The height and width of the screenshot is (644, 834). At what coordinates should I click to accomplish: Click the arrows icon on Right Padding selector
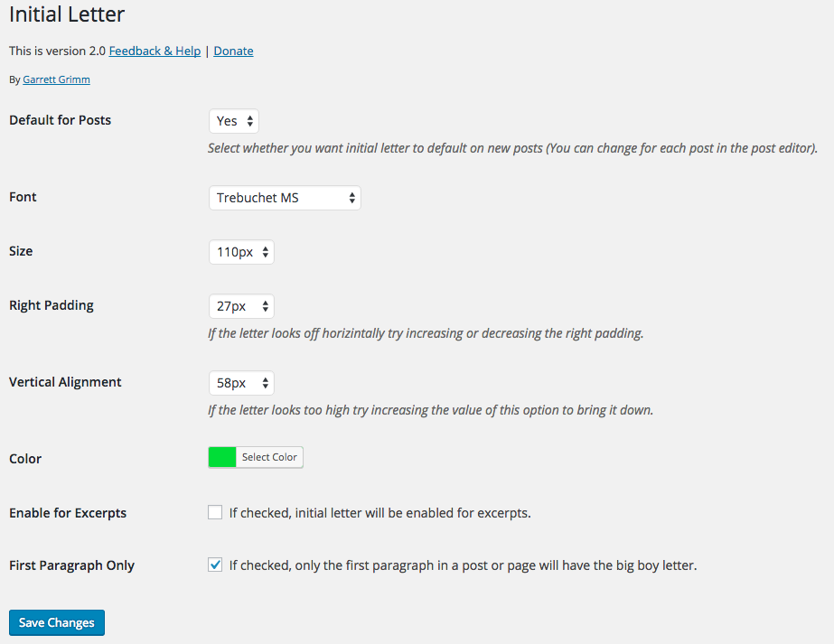tap(265, 306)
